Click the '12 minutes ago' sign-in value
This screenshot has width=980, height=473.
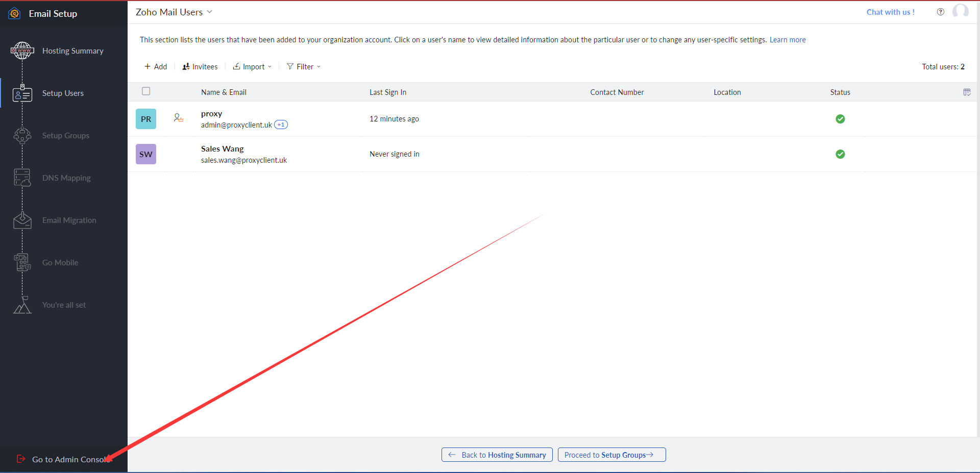(394, 119)
